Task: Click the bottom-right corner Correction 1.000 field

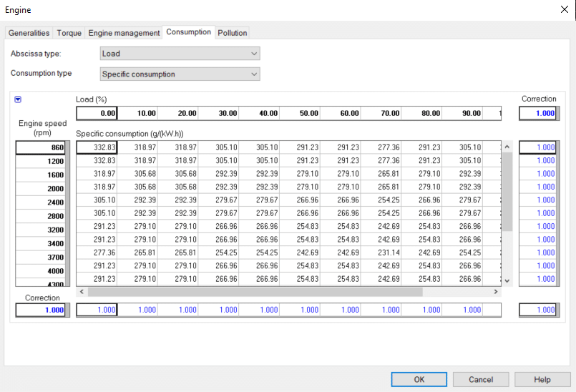Action: coord(538,310)
